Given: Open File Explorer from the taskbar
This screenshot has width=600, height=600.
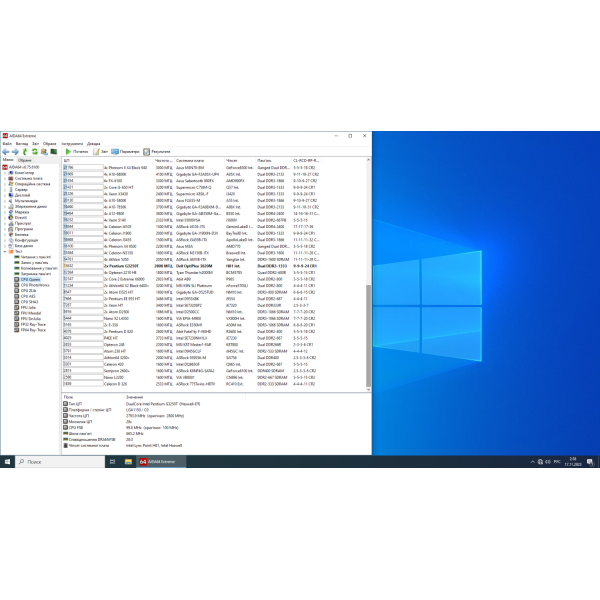Looking at the screenshot, I should pos(128,462).
